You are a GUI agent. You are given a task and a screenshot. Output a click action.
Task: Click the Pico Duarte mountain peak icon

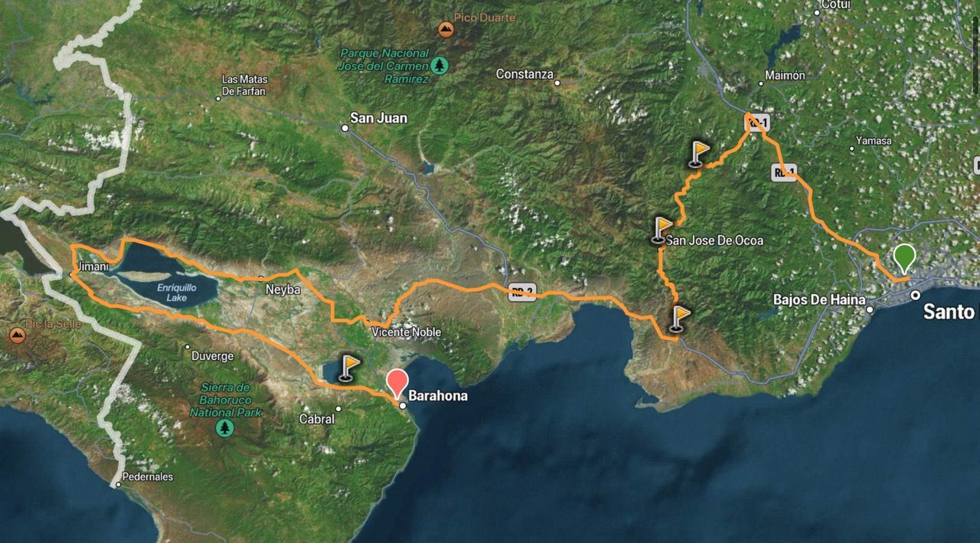[x=445, y=30]
